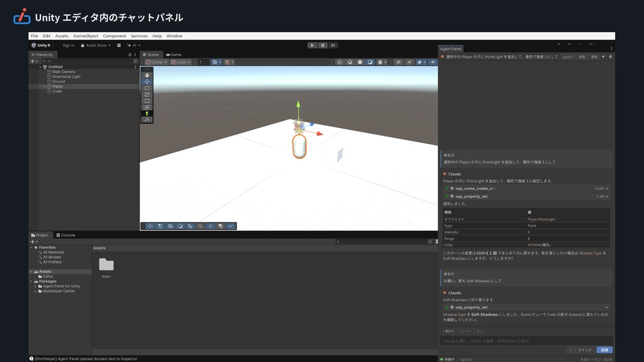The image size is (644, 362).
Task: Select the Scale tool
Action: (x=147, y=94)
